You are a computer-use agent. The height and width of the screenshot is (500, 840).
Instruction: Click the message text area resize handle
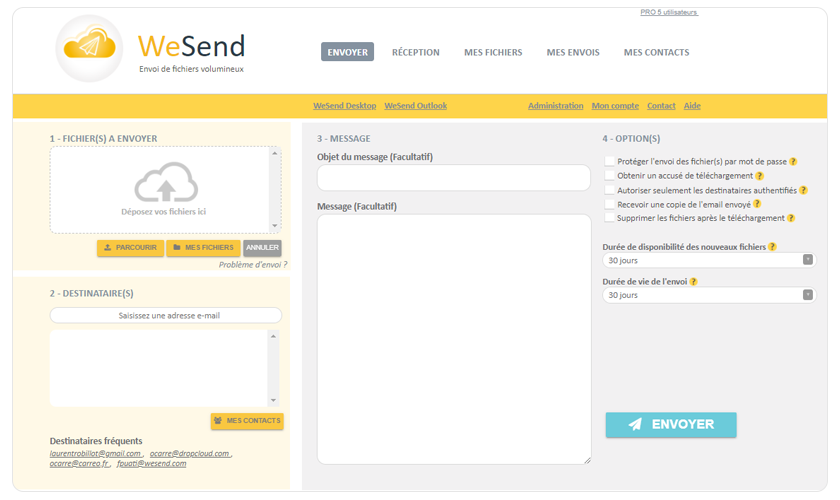point(587,460)
